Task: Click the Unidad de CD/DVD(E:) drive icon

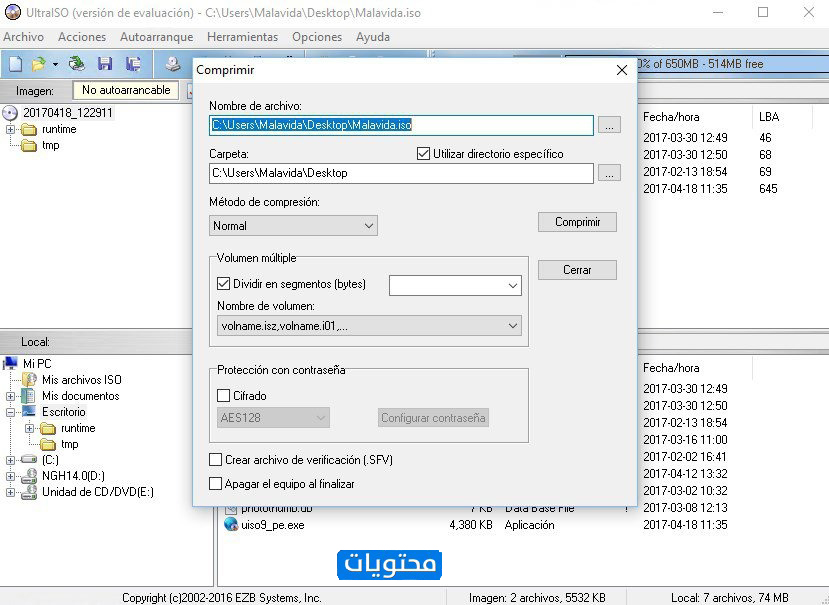Action: 29,492
